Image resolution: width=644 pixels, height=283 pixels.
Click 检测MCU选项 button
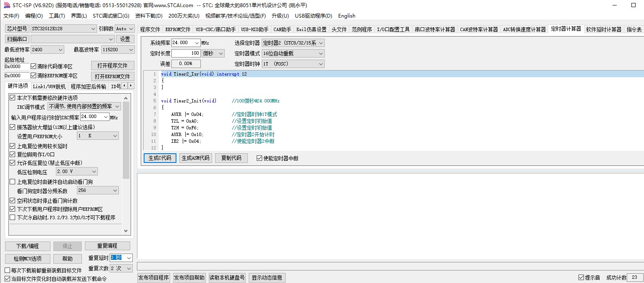tap(28, 259)
